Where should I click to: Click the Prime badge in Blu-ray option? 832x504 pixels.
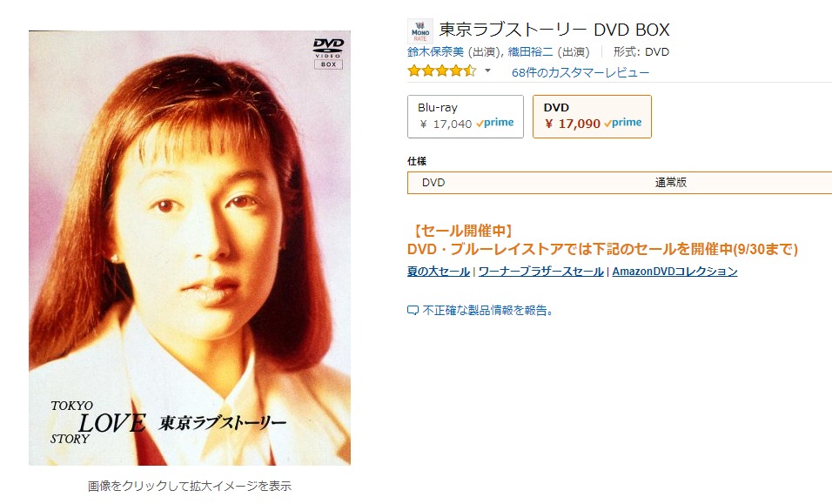495,123
